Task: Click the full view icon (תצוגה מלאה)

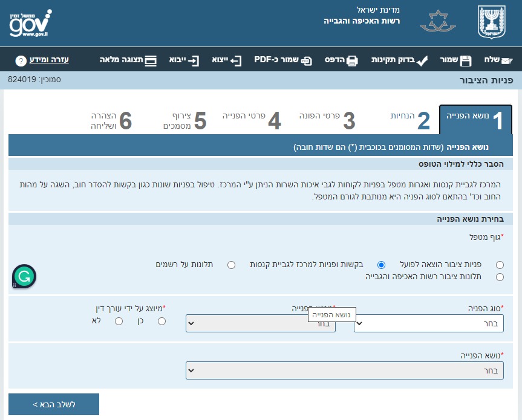Action: (151, 60)
